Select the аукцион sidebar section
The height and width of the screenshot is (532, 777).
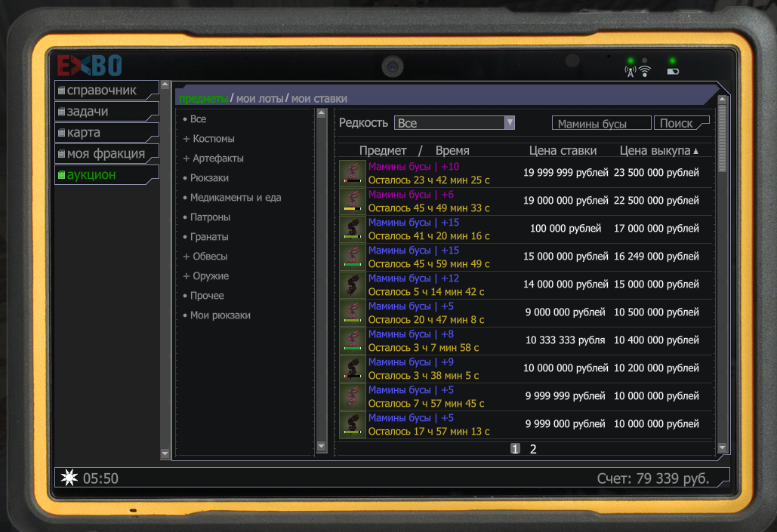point(106,175)
